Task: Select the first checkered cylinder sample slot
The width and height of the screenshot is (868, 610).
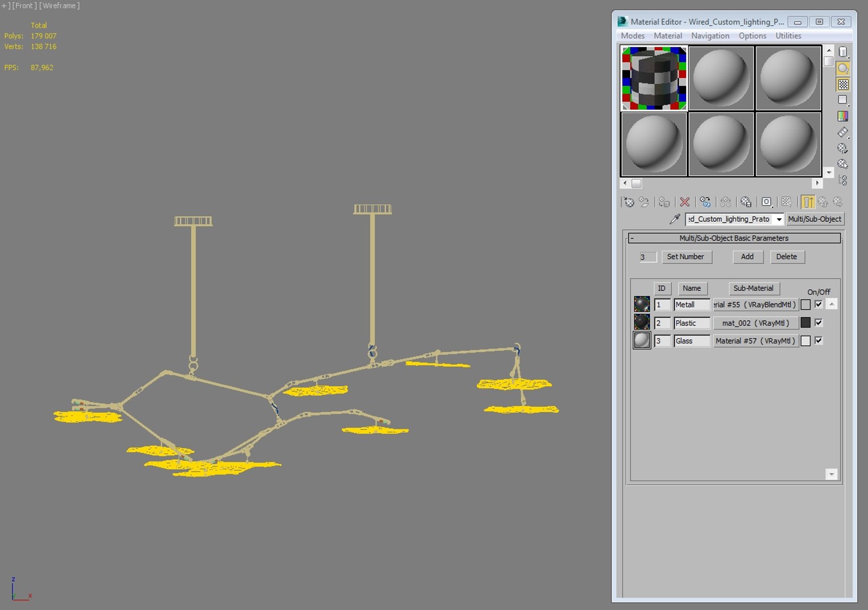Action: (x=654, y=78)
